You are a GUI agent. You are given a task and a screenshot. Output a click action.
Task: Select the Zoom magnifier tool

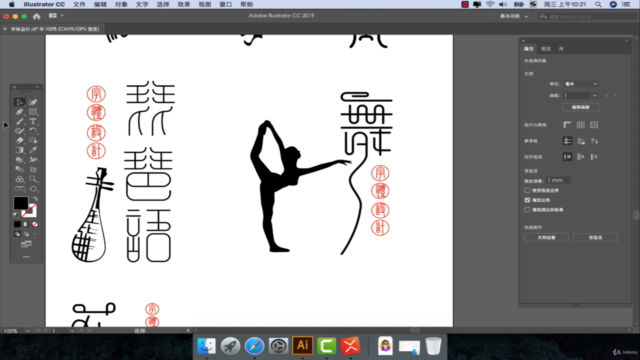click(x=33, y=179)
